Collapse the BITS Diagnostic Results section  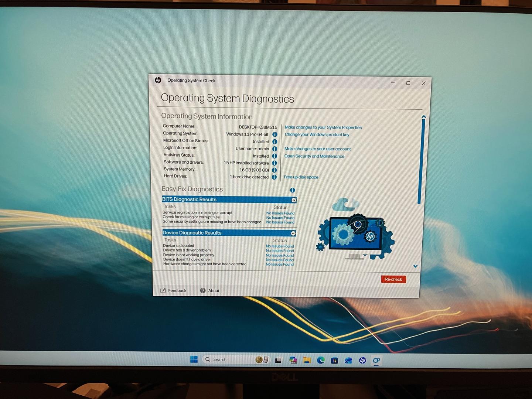point(294,200)
